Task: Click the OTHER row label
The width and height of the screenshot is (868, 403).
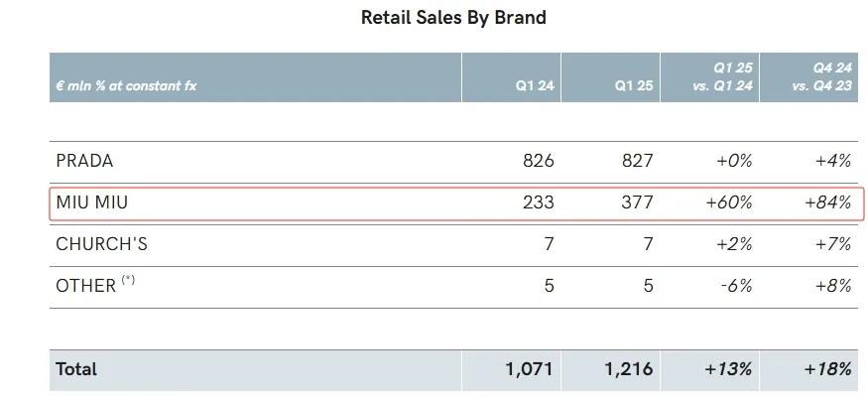Action: pyautogui.click(x=86, y=286)
